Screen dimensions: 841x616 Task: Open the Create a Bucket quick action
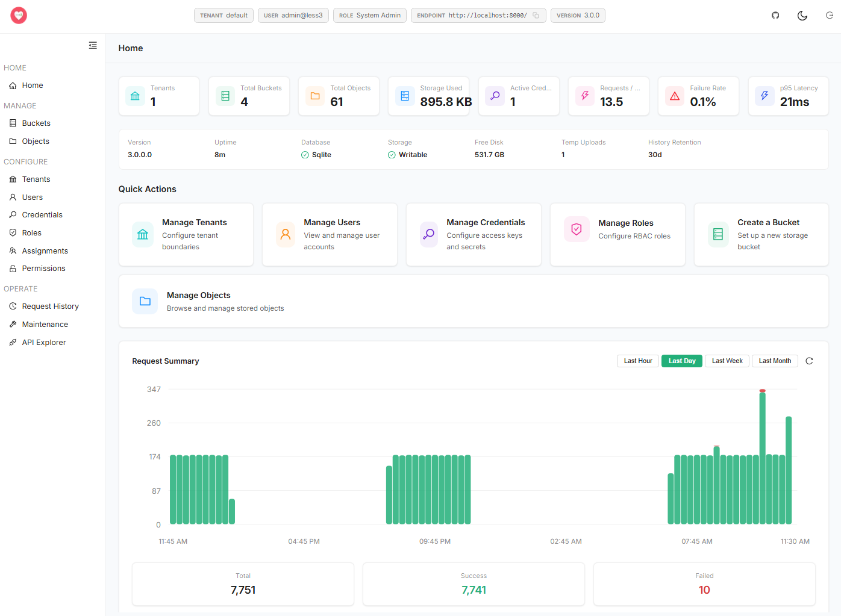pos(761,235)
